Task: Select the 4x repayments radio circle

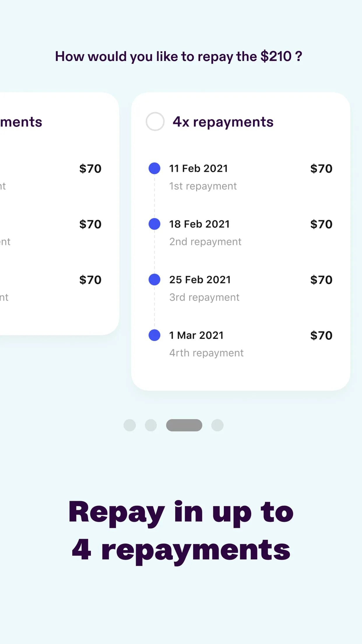Action: (x=155, y=122)
